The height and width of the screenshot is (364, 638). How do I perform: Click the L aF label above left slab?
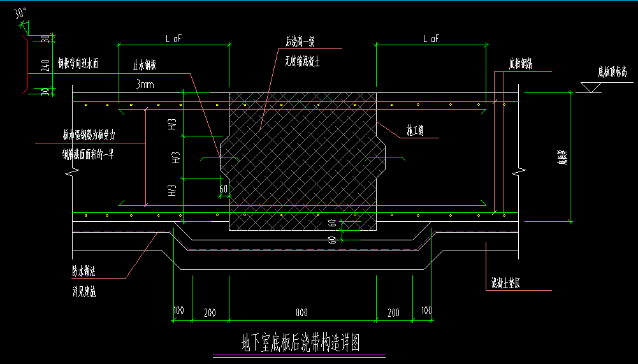pos(174,39)
